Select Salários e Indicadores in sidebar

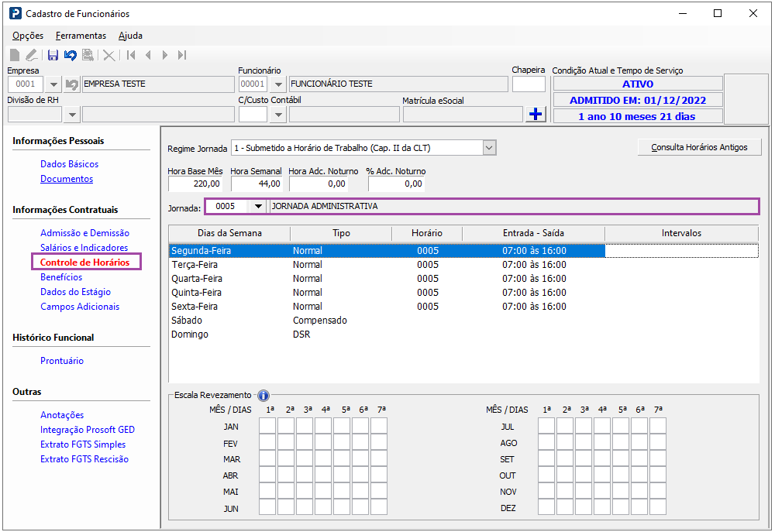pos(84,248)
